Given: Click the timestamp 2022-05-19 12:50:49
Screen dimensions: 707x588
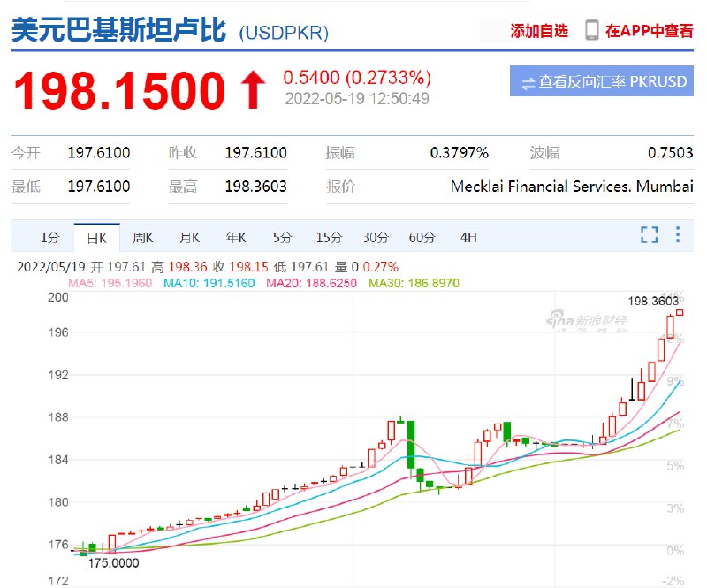Looking at the screenshot, I should [357, 99].
